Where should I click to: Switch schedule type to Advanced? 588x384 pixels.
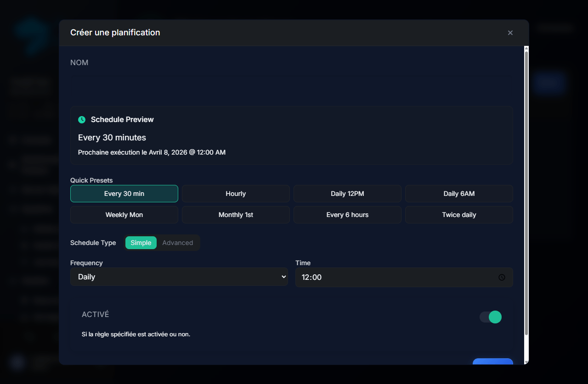(178, 243)
